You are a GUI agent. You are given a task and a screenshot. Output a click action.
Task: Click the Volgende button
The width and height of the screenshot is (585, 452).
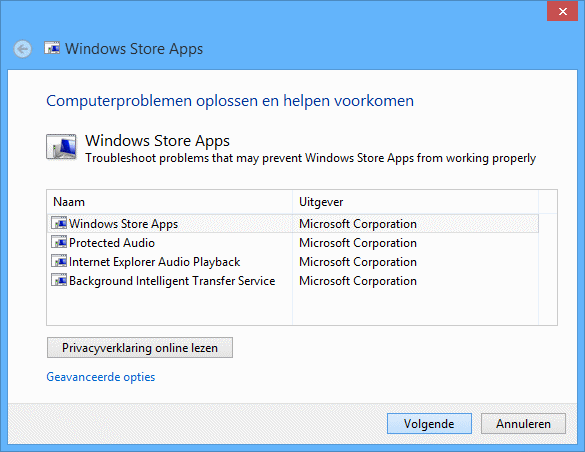point(429,424)
